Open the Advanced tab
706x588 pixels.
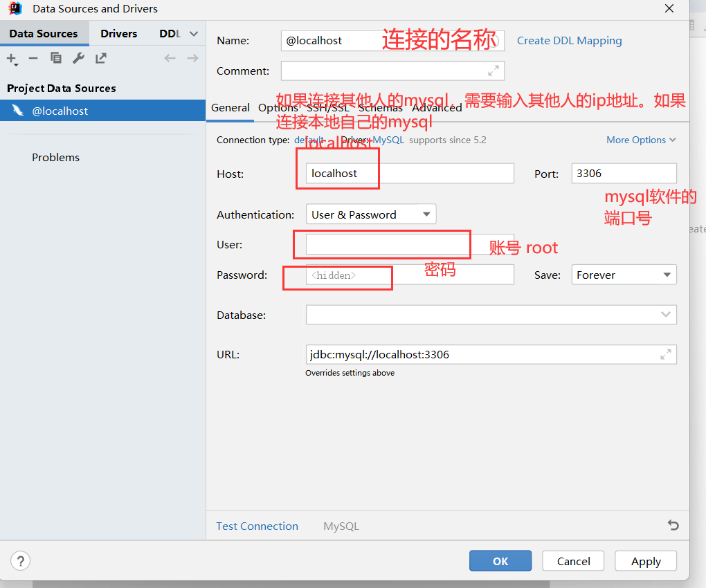(x=437, y=108)
